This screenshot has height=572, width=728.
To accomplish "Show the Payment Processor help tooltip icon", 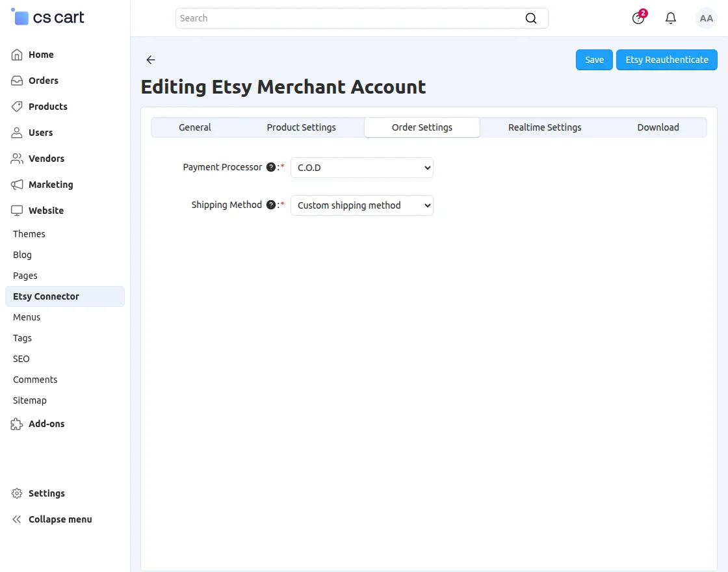I will (x=271, y=167).
